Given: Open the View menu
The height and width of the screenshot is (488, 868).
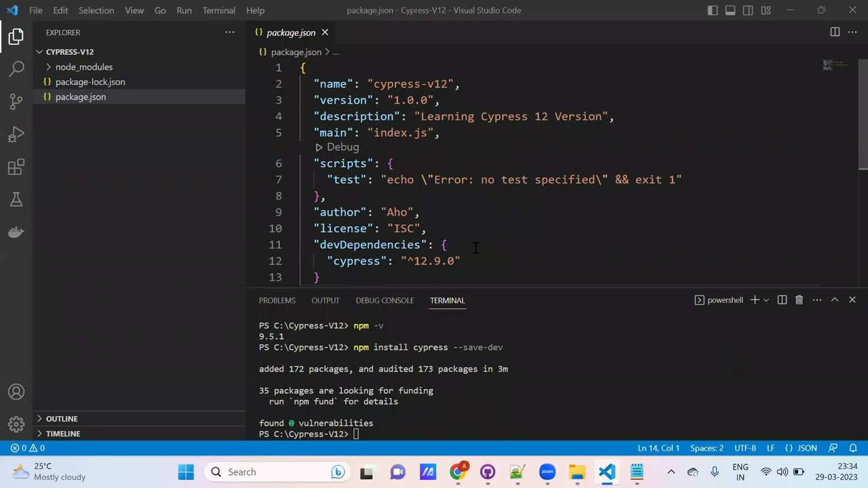Looking at the screenshot, I should (x=134, y=10).
